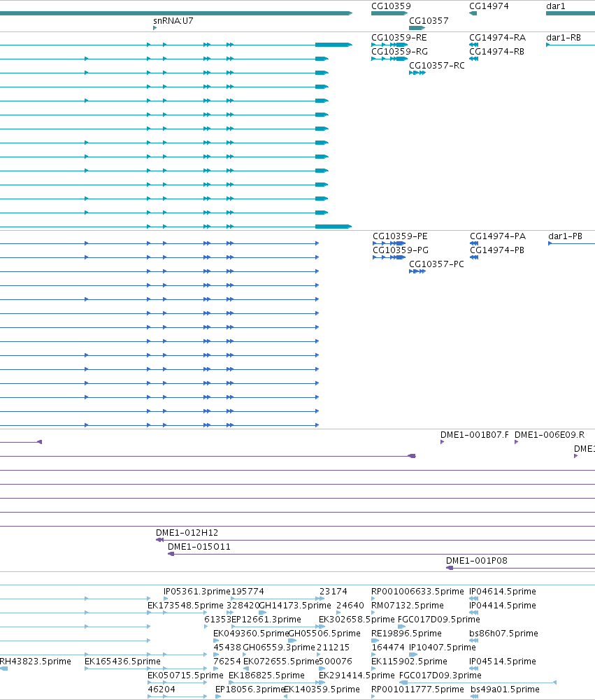This screenshot has width=595, height=700.
Task: Click EST RP001006633.5prime label
Action: pyautogui.click(x=418, y=592)
